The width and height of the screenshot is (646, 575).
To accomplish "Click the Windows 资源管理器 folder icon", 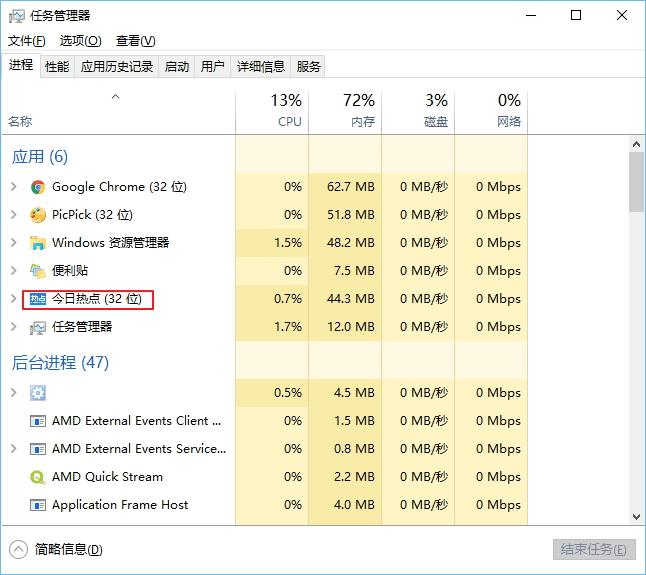I will click(38, 243).
